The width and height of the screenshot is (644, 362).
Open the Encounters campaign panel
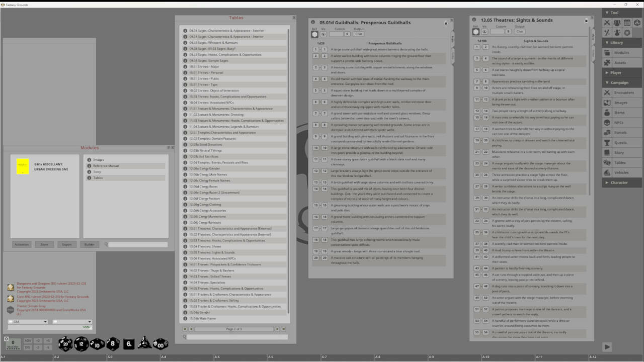622,93
